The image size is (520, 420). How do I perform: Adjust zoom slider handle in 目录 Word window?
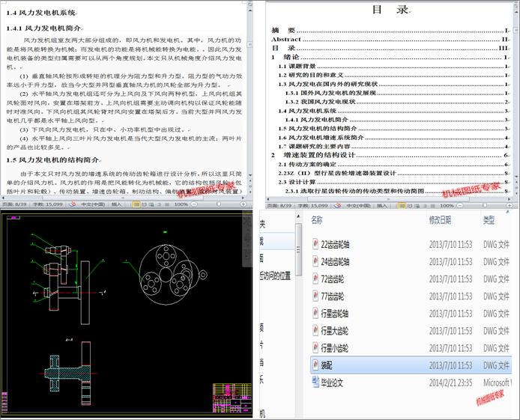pyautogui.click(x=485, y=206)
